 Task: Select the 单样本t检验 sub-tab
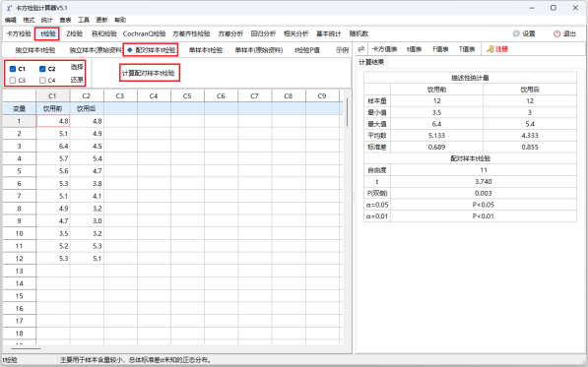[206, 50]
